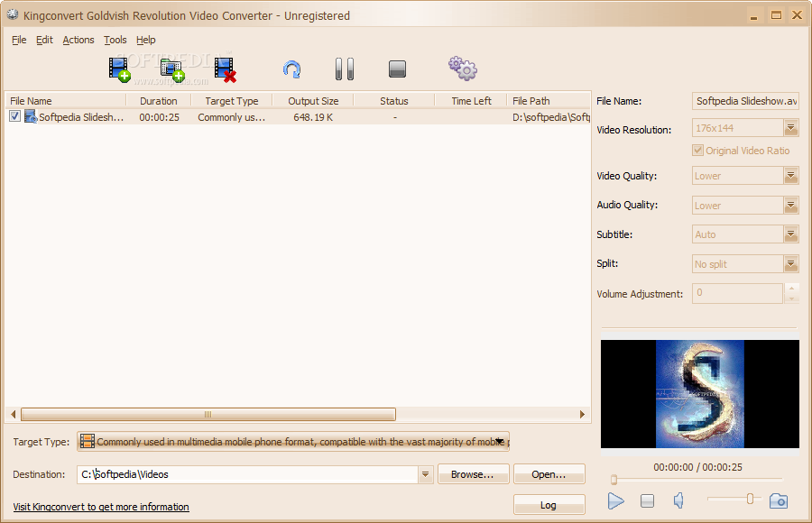This screenshot has height=523, width=812.
Task: Open the Help menu
Action: pyautogui.click(x=145, y=40)
